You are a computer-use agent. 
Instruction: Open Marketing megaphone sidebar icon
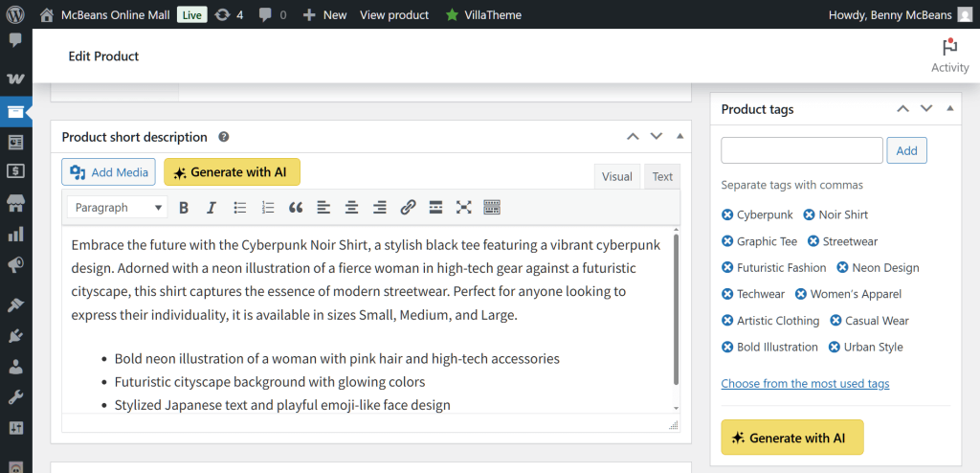[x=15, y=266]
